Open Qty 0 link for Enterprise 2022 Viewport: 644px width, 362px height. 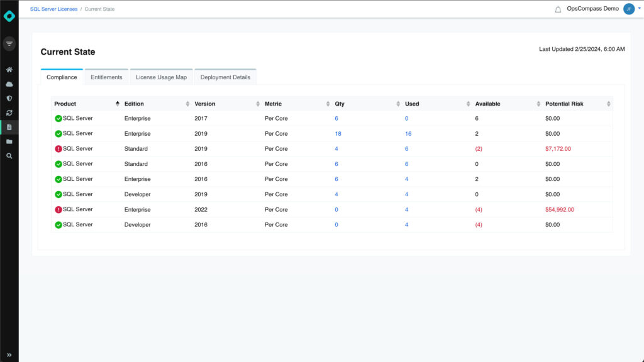click(x=336, y=210)
